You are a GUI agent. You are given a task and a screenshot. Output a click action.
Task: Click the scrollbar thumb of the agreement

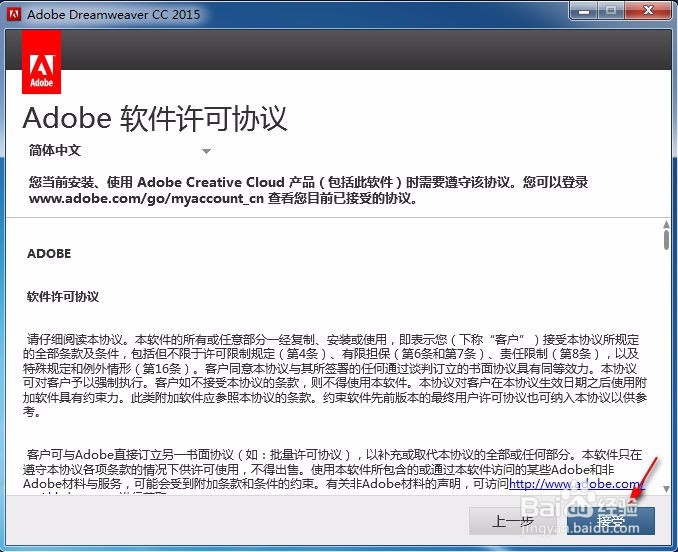pos(666,240)
